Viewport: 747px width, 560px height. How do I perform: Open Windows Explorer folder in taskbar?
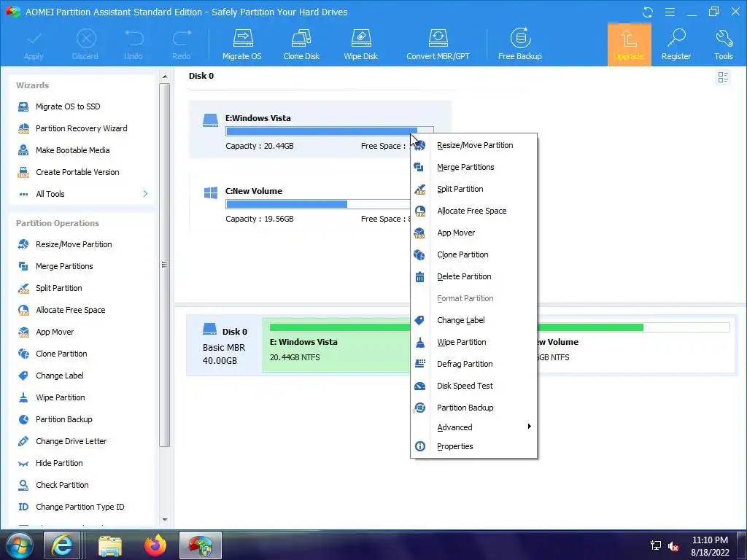(110, 545)
